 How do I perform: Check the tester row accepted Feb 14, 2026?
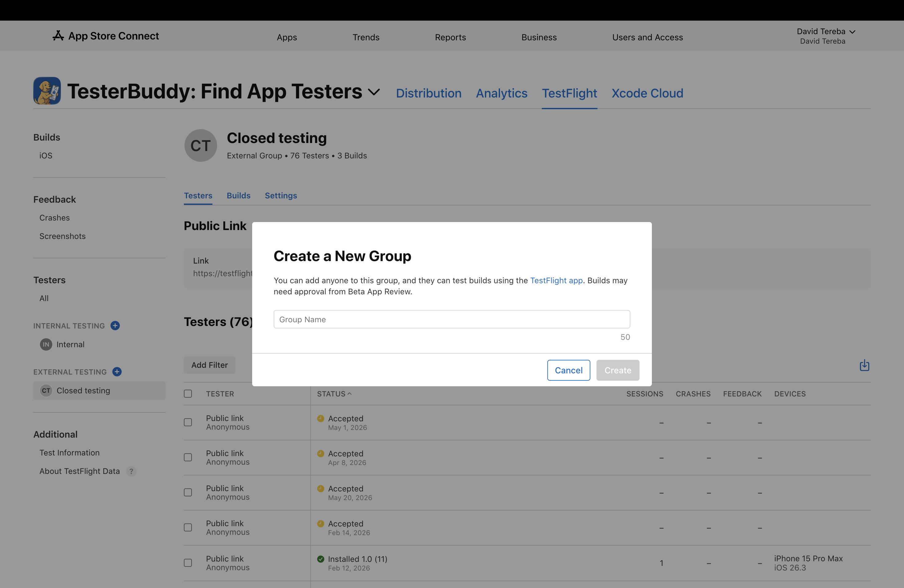tap(188, 528)
